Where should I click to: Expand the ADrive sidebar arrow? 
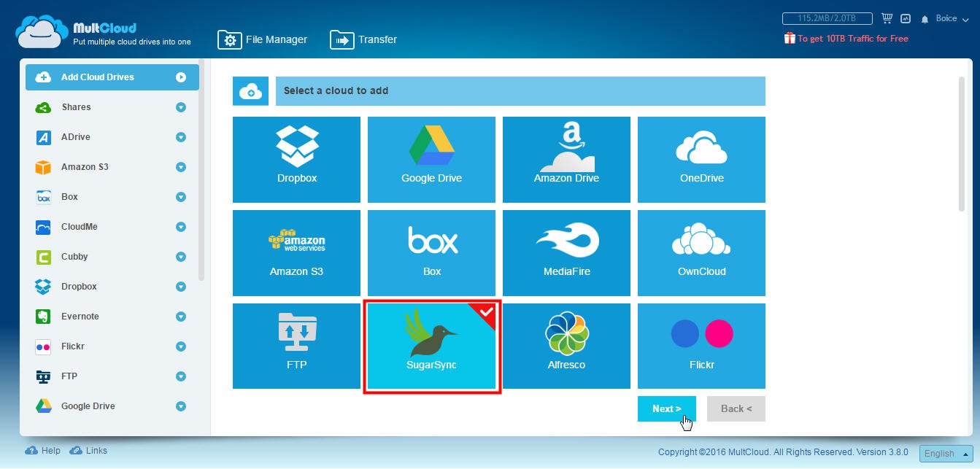click(x=181, y=137)
